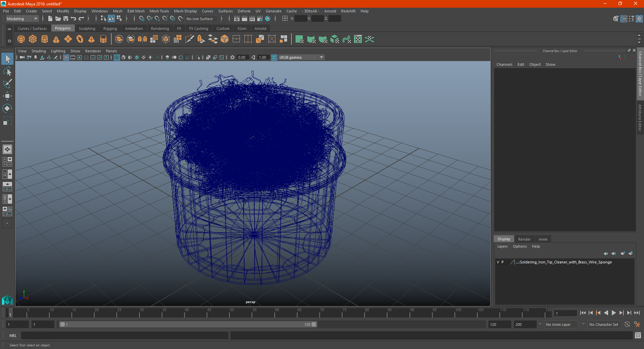Create a polygon torus from the shelf
Screen dimensions: 644x349
pos(80,39)
